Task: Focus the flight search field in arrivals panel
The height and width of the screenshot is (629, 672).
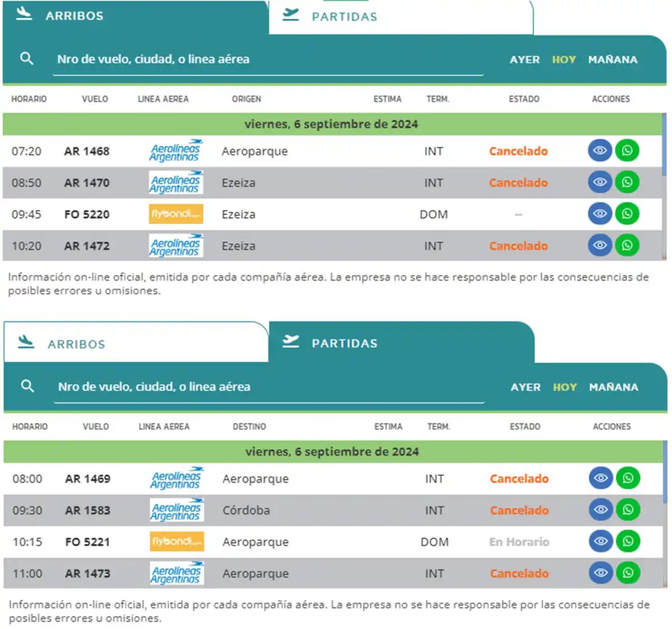Action: tap(269, 59)
